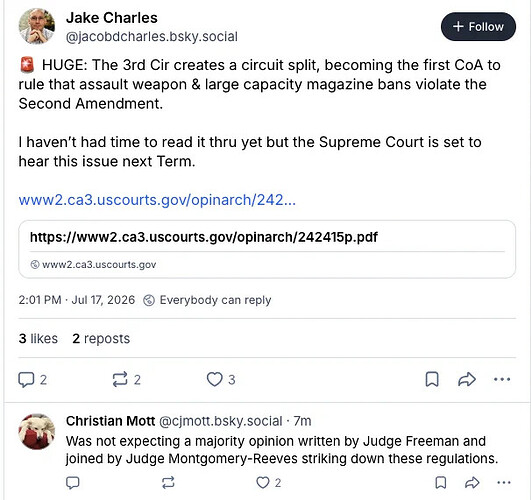Bookmark Christian Mott's reply
This screenshot has height=500, width=531.
point(441,483)
